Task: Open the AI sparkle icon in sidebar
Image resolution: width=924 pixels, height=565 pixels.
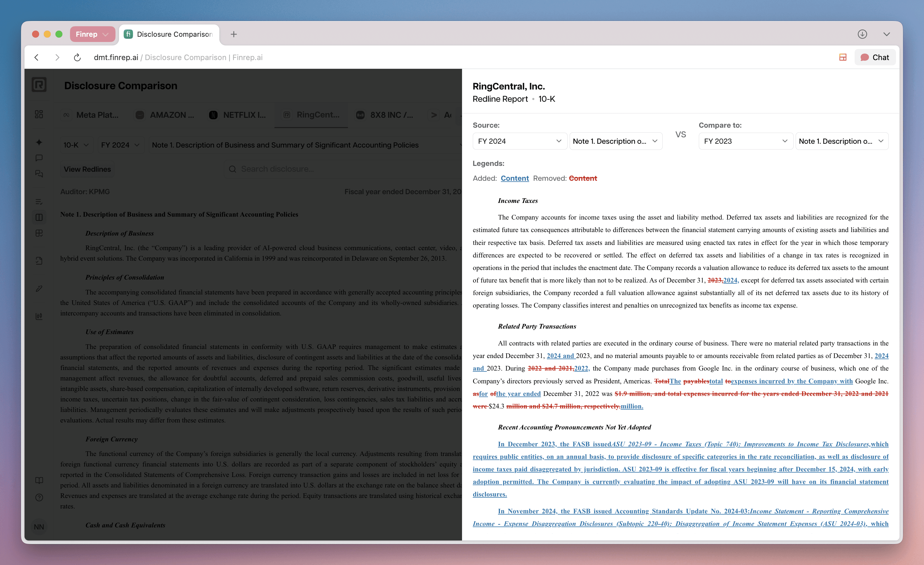Action: 39,143
